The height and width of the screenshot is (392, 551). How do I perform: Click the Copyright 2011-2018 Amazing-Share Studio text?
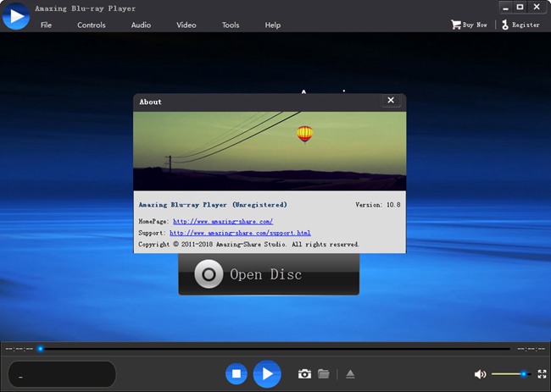tap(248, 244)
